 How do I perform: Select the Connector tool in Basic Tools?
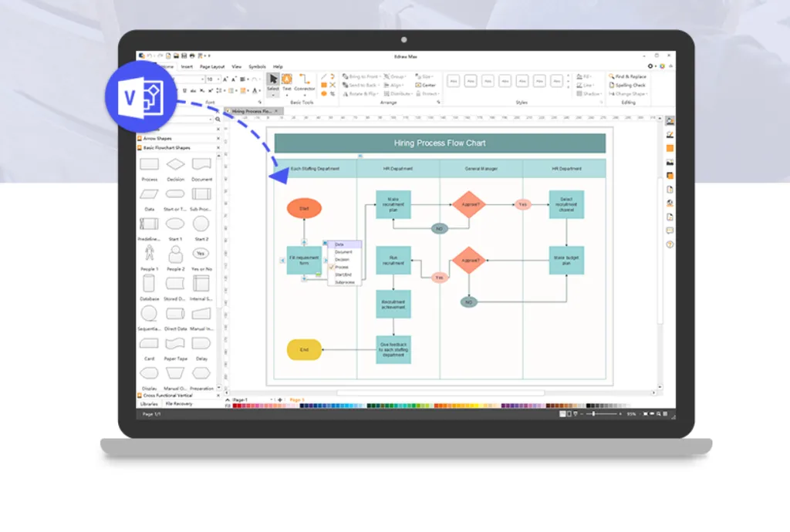coord(304,82)
